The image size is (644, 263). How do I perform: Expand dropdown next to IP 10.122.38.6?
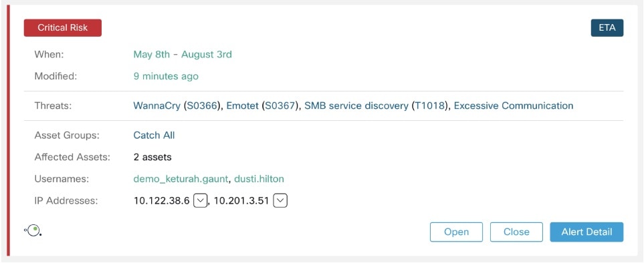pos(200,201)
